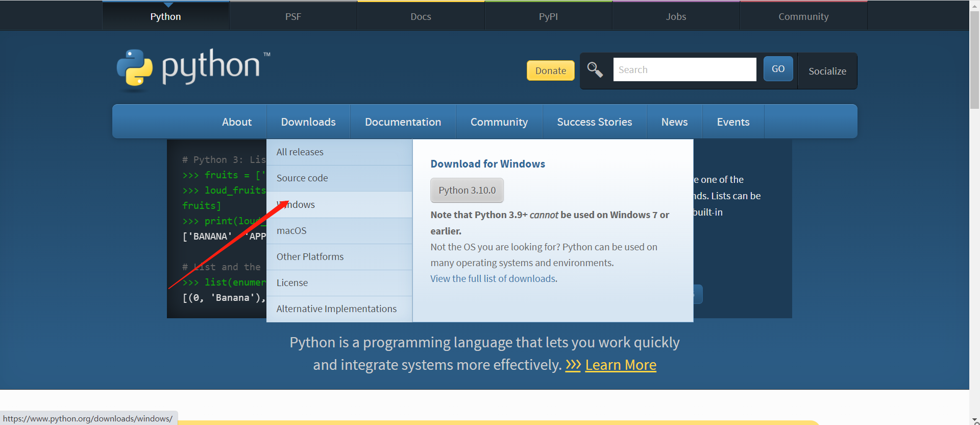Image resolution: width=980 pixels, height=425 pixels.
Task: Focus the Search input field
Action: tap(684, 69)
